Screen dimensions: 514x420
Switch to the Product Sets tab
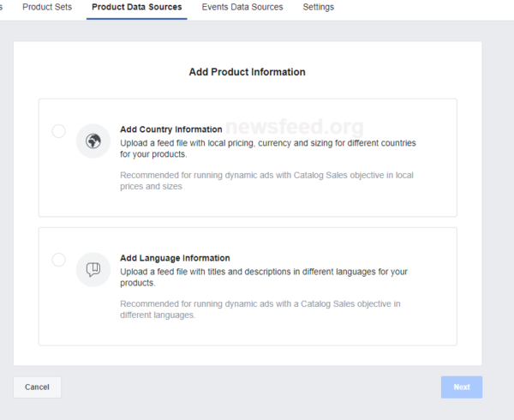click(47, 7)
